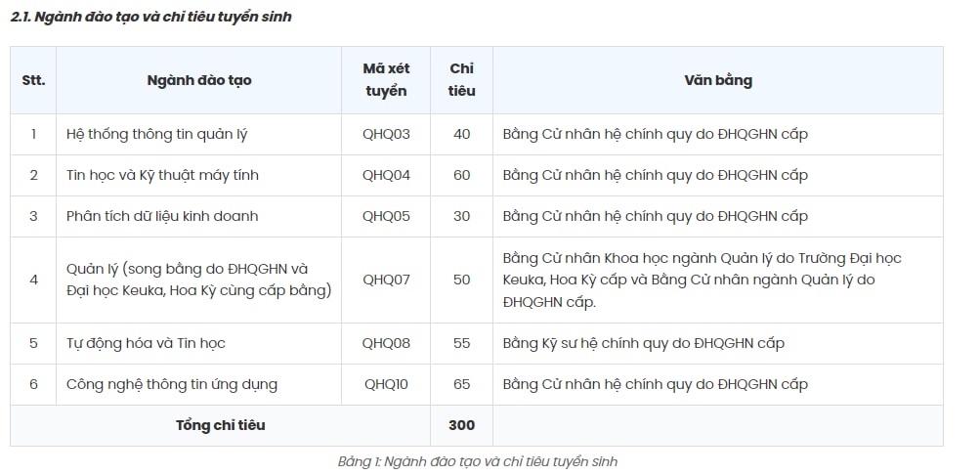Screen dimensions: 980x475
Task: Click the 'Ngành đào tạo' column header
Action: [x=198, y=80]
